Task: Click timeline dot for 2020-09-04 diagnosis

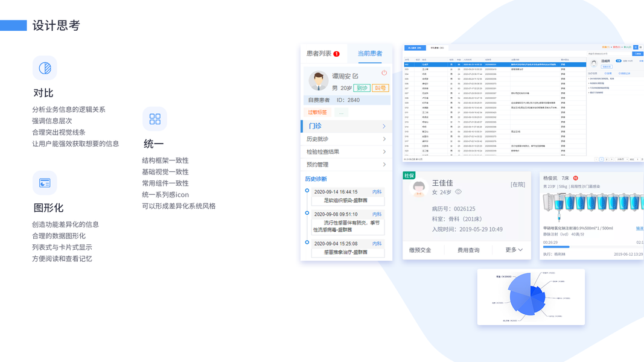Action: (307, 242)
